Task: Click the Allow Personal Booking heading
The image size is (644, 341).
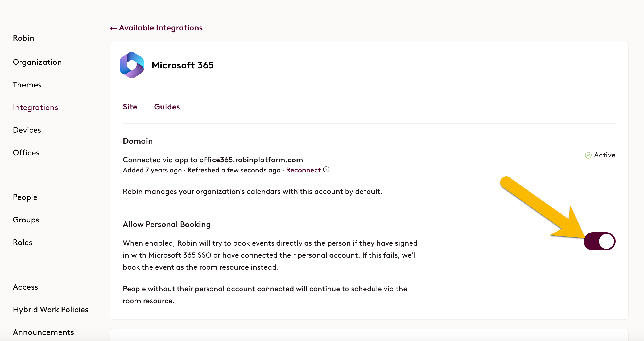Action: coord(167,224)
